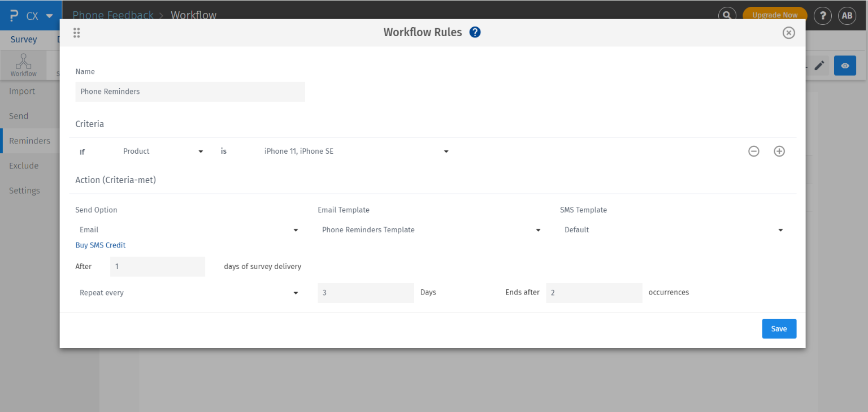Viewport: 868px width, 412px height.
Task: Open the Buy SMS Credit link
Action: point(100,245)
